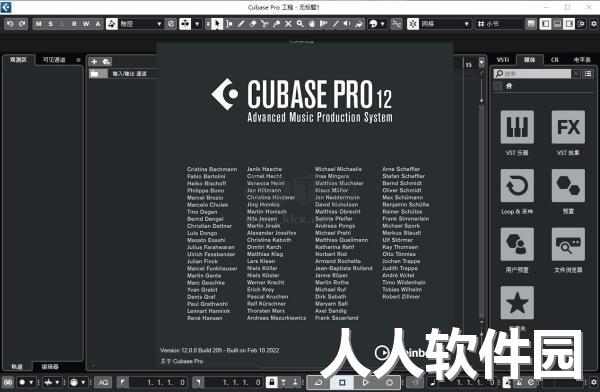Click the AQ auto quantize button

click(103, 382)
